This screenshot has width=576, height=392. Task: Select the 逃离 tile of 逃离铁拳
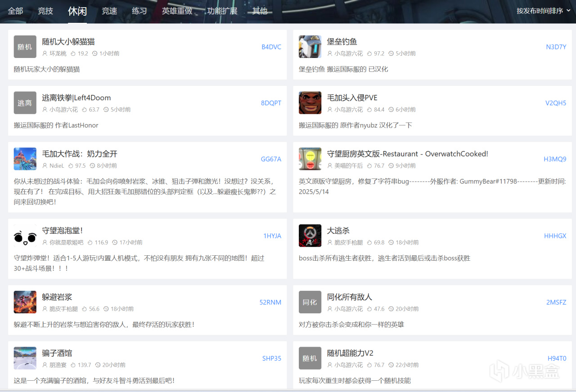point(25,103)
